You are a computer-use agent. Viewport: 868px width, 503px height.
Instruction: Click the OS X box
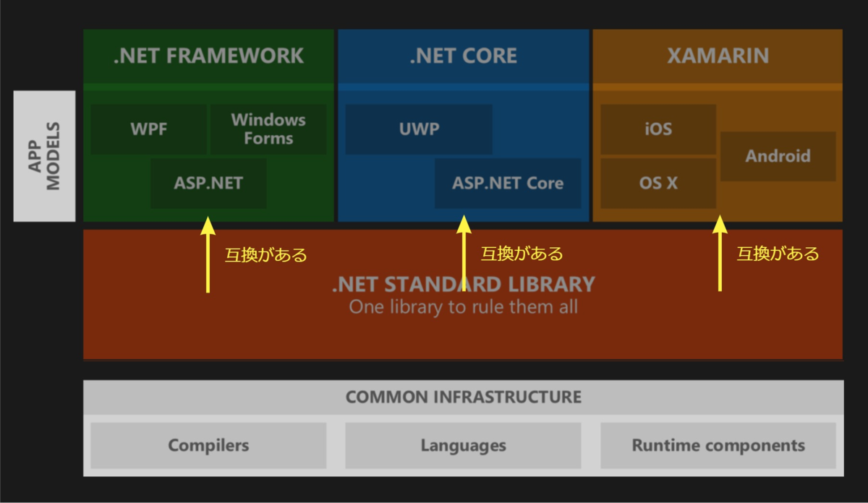click(x=658, y=184)
